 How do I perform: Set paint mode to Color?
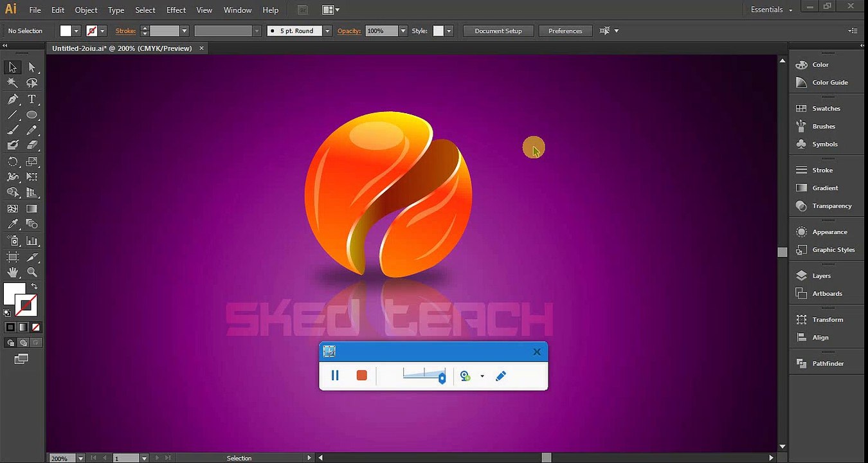pos(10,327)
